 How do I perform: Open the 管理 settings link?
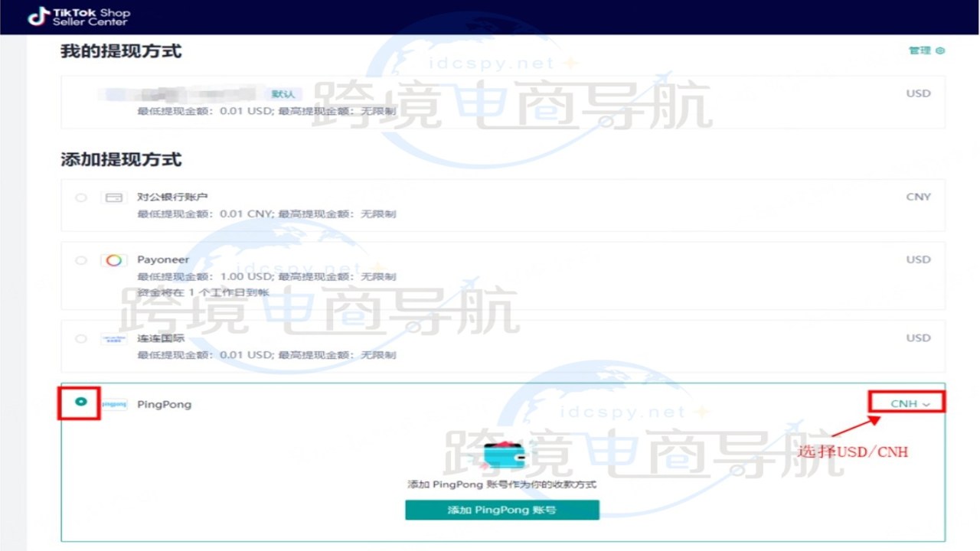[926, 51]
